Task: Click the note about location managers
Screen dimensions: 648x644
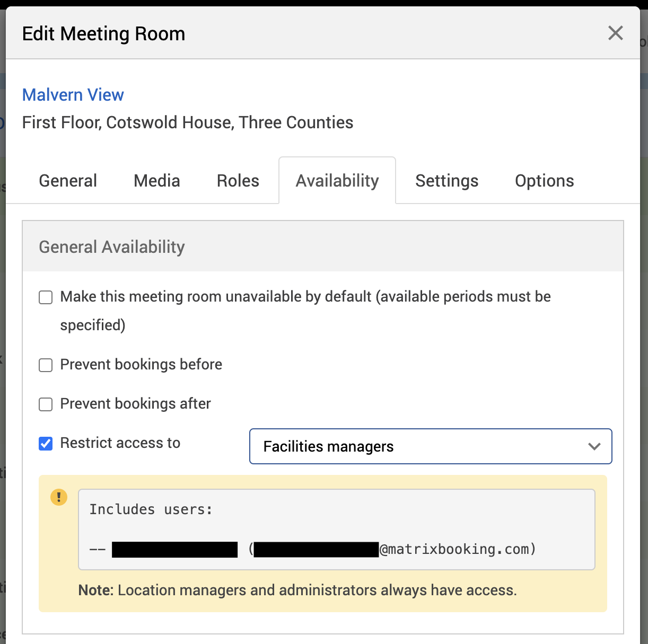Action: tap(297, 590)
